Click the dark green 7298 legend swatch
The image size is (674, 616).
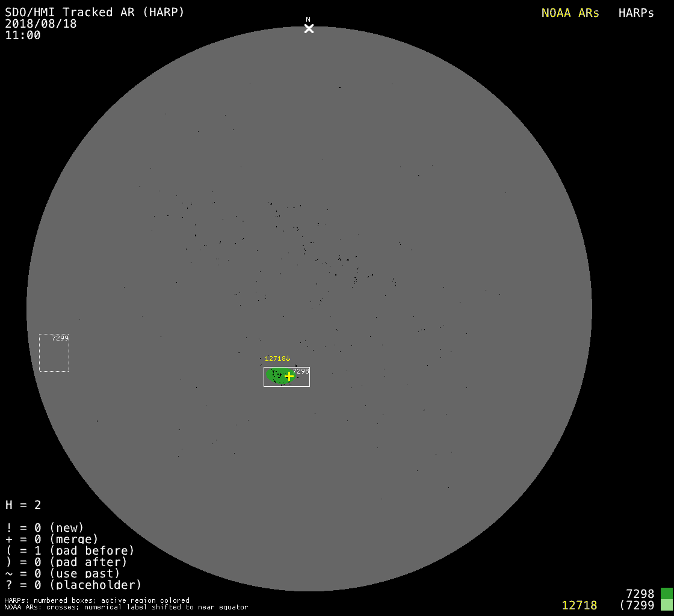pos(666,594)
